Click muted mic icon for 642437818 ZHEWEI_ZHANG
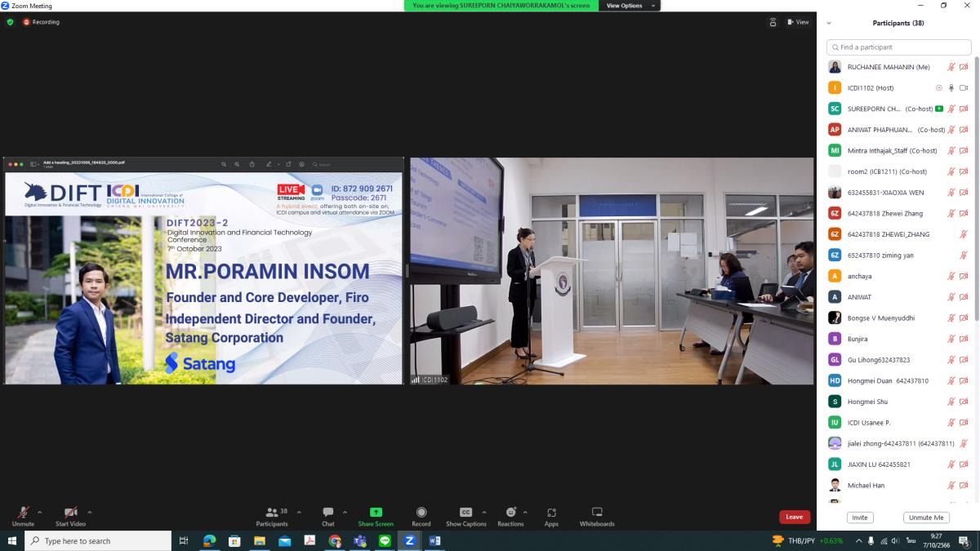Viewport: 980px width, 551px height. click(964, 234)
